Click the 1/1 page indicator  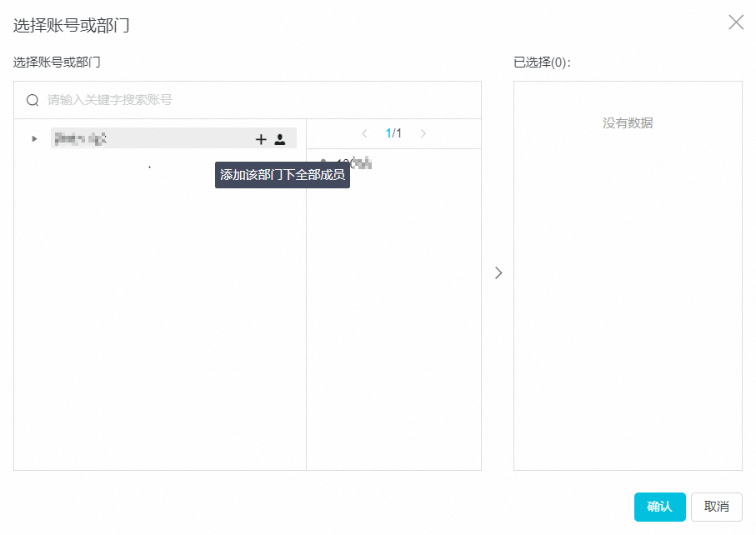pos(393,133)
